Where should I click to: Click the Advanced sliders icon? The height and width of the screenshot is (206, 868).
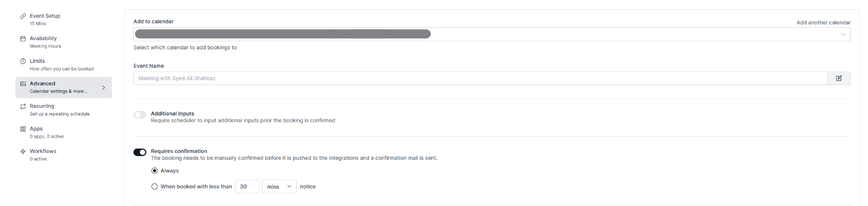pyautogui.click(x=23, y=84)
